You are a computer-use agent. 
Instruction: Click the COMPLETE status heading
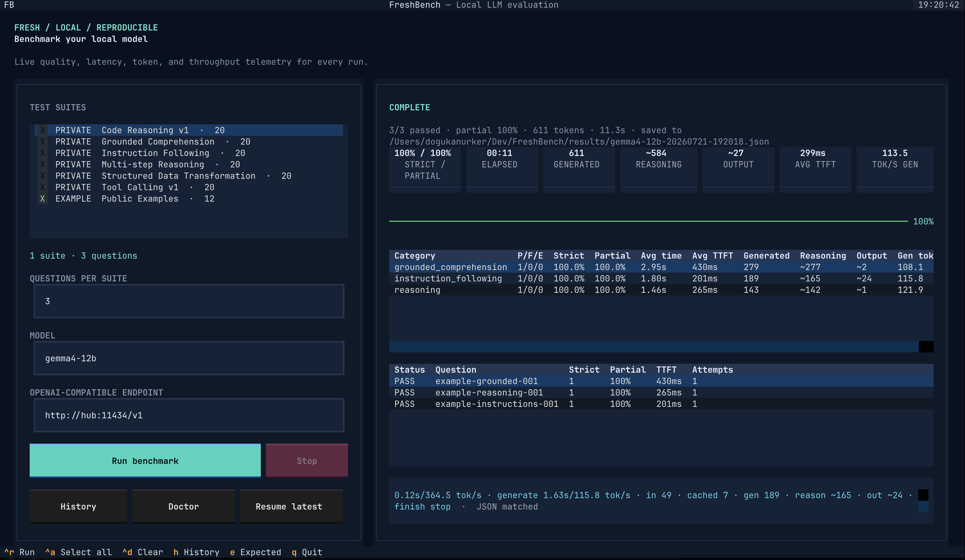409,107
